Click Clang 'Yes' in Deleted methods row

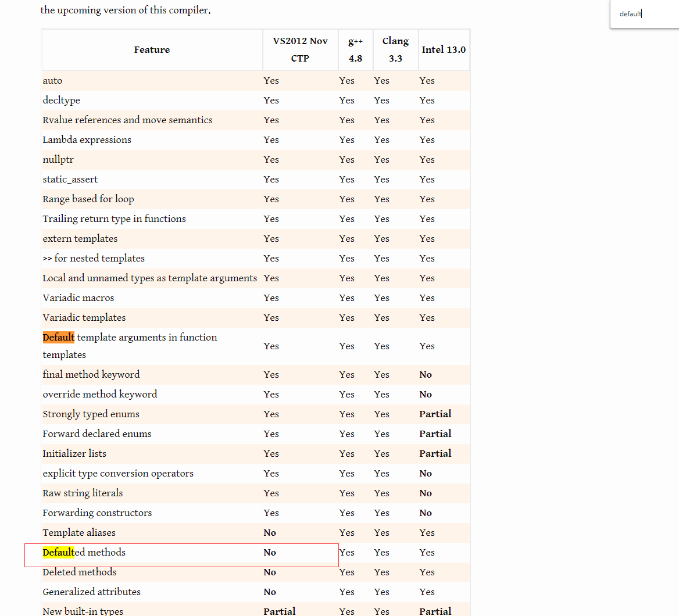pos(382,572)
